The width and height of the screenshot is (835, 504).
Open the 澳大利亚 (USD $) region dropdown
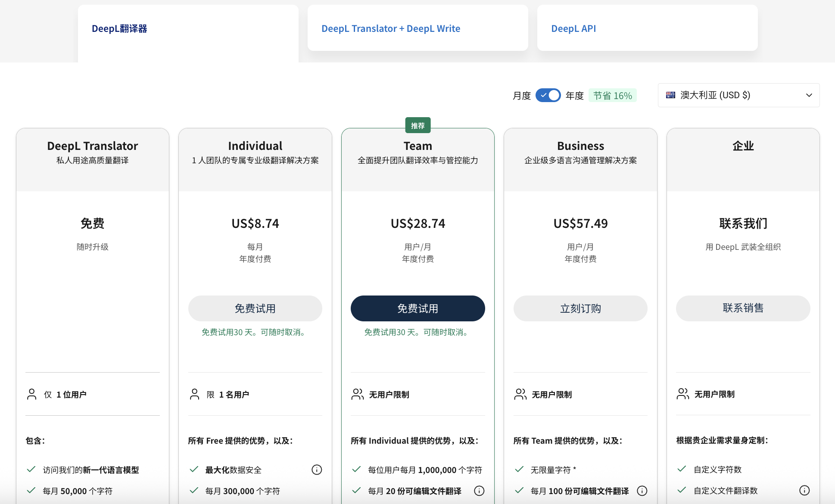[x=738, y=95]
